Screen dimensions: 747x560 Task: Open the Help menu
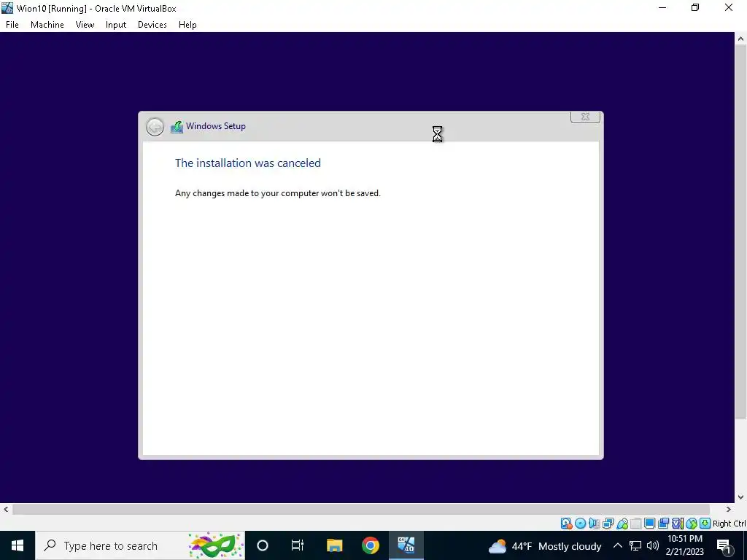187,25
